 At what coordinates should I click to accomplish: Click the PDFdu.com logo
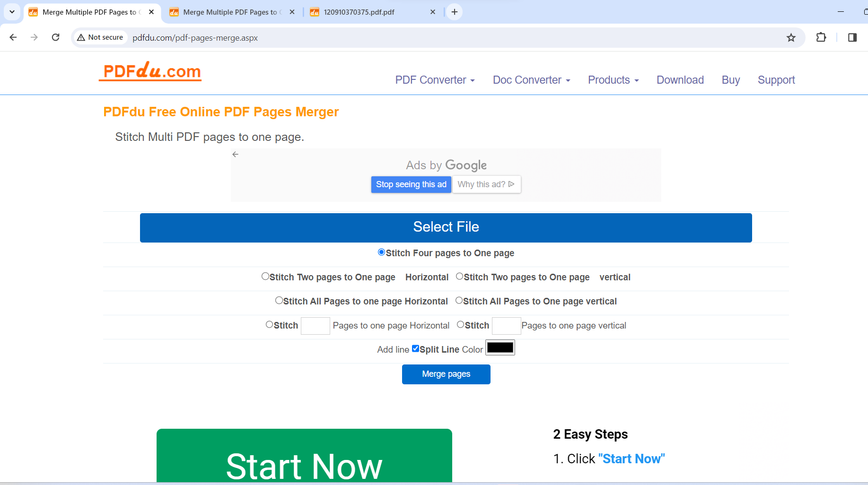pyautogui.click(x=150, y=71)
